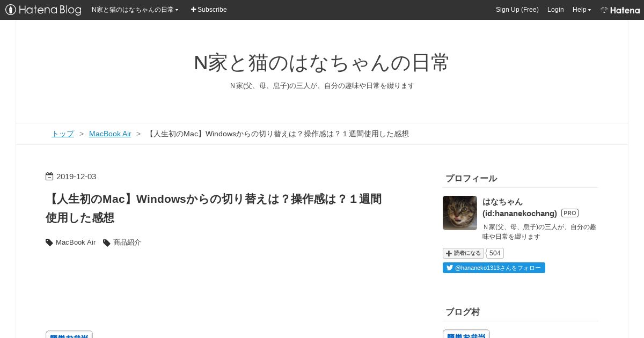Click the Login link
The image size is (644, 338).
[555, 10]
